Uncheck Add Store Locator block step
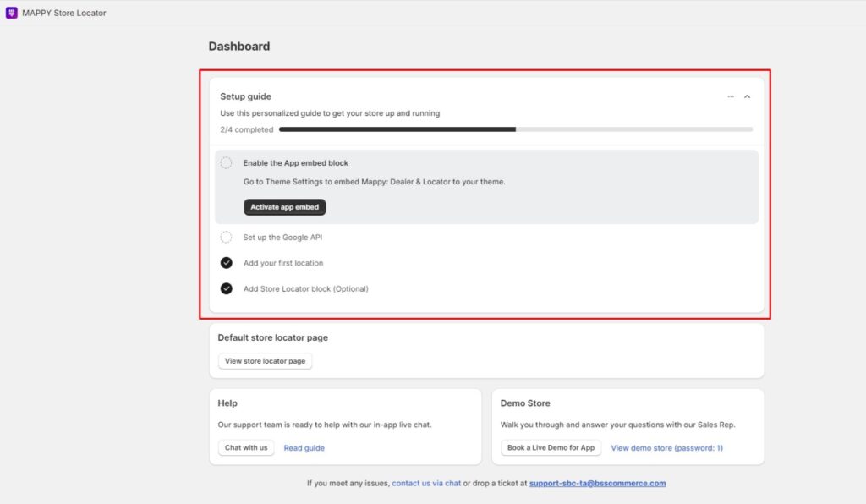 tap(227, 288)
